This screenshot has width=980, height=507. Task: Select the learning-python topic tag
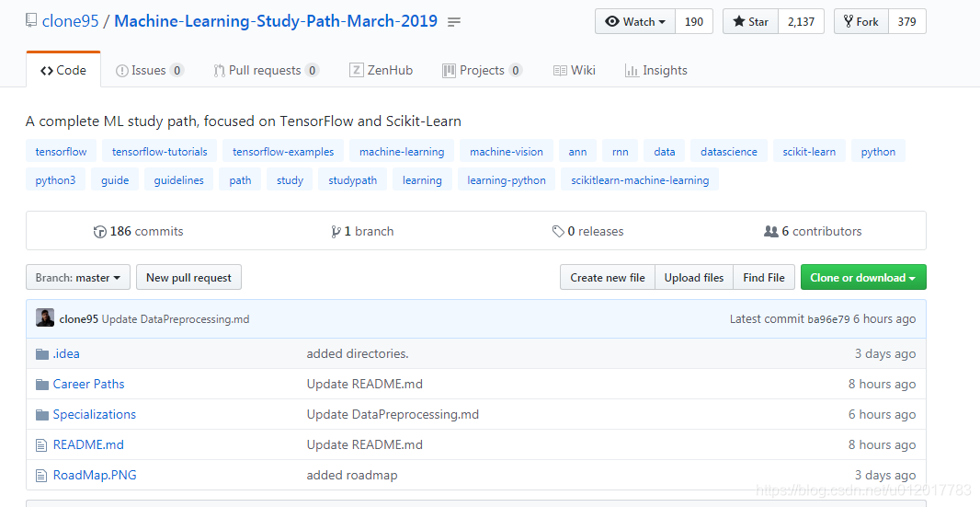[507, 180]
